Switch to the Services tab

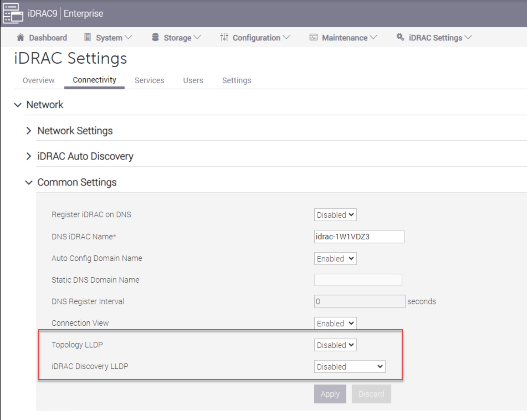click(149, 81)
